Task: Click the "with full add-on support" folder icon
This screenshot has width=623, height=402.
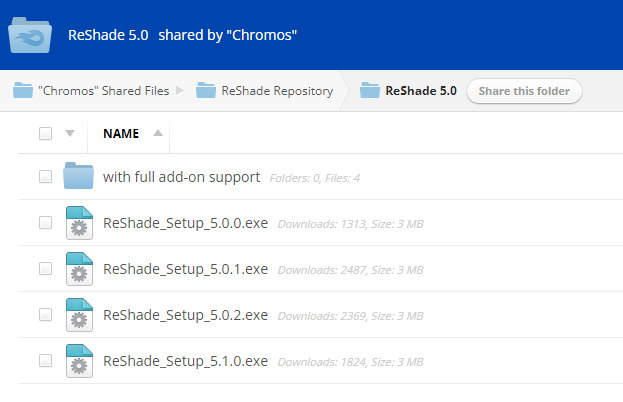Action: coord(78,176)
